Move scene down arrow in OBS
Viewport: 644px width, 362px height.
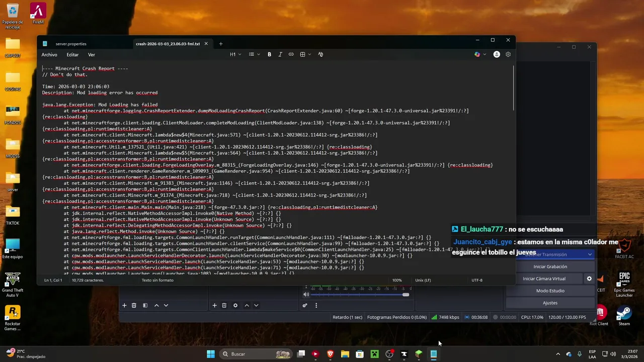pyautogui.click(x=166, y=305)
